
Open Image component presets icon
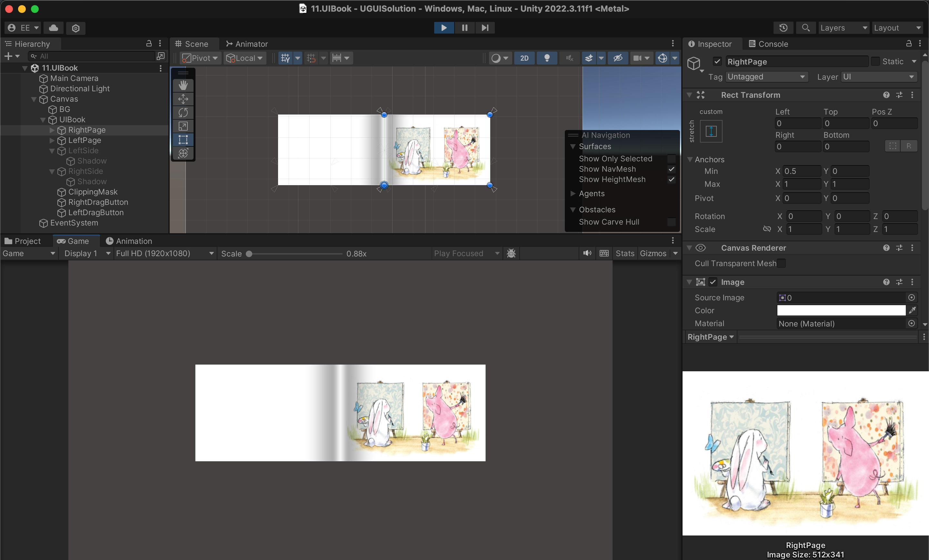[x=899, y=282]
